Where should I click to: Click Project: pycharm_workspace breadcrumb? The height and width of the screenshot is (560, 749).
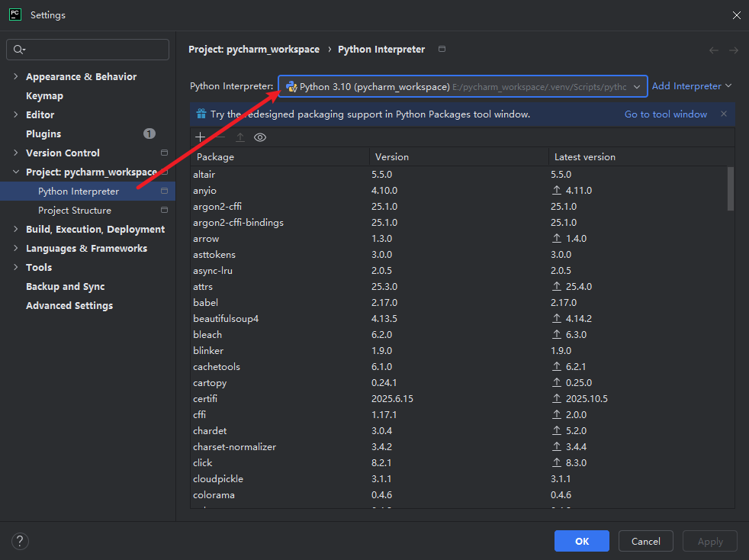pos(254,50)
